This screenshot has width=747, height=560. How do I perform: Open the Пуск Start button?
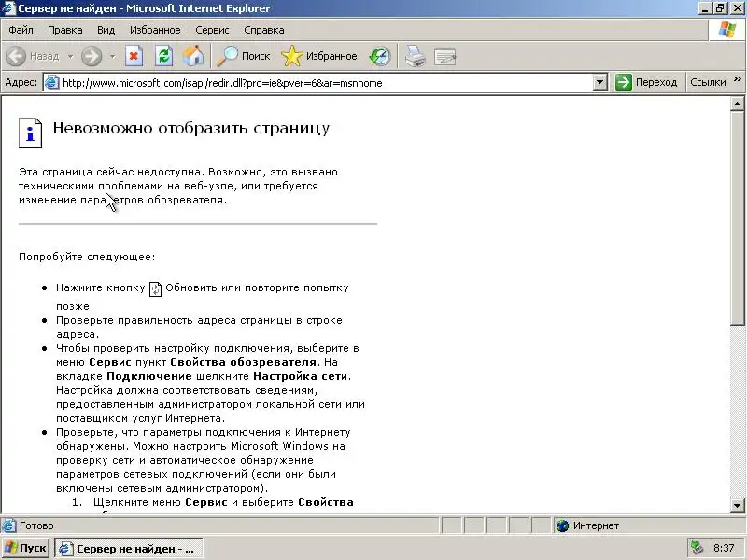(x=26, y=548)
